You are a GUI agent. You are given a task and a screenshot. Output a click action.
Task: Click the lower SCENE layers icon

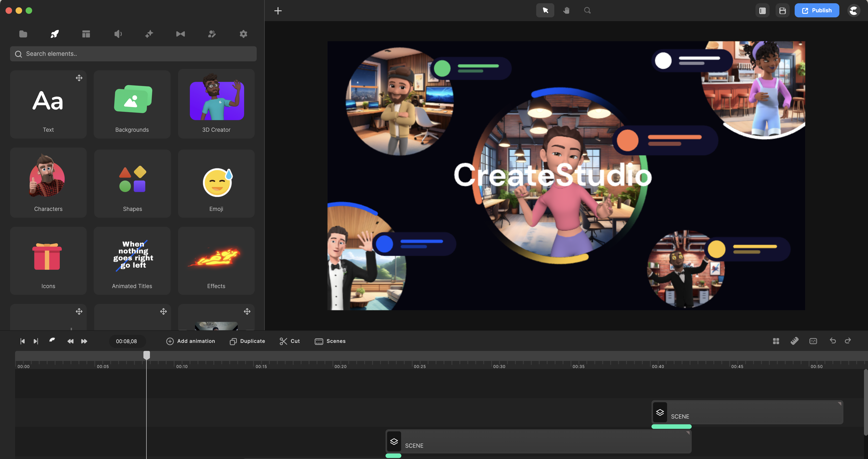click(394, 441)
